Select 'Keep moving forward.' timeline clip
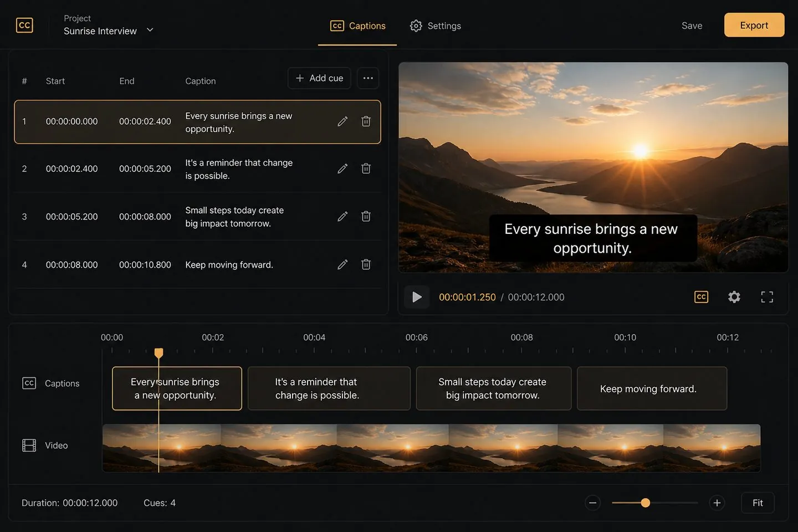Viewport: 798px width, 532px height. tap(652, 388)
